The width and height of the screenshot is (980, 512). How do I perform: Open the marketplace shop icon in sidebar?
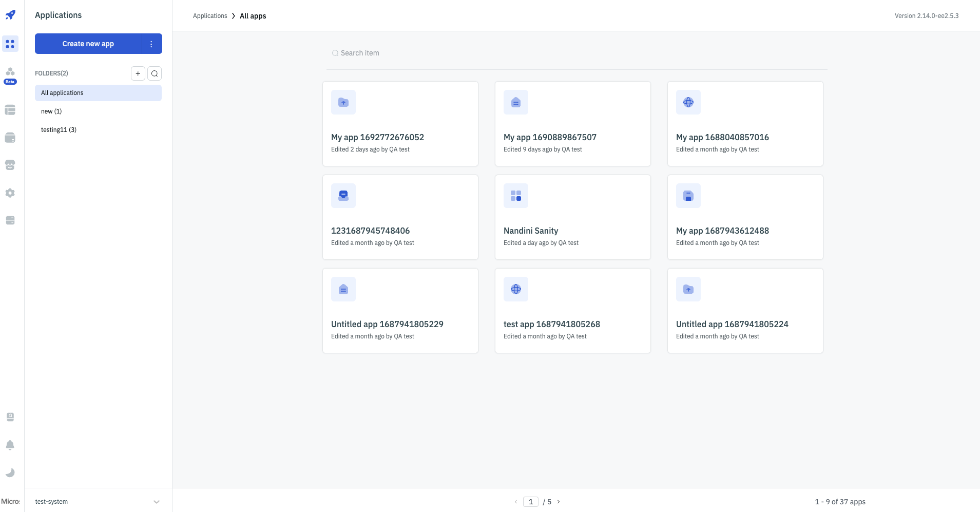tap(10, 165)
